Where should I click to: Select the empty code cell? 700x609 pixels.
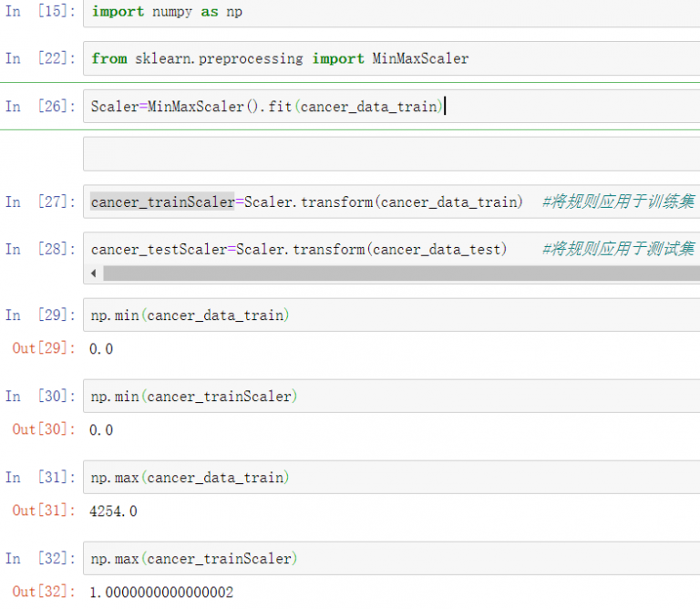coord(365,154)
